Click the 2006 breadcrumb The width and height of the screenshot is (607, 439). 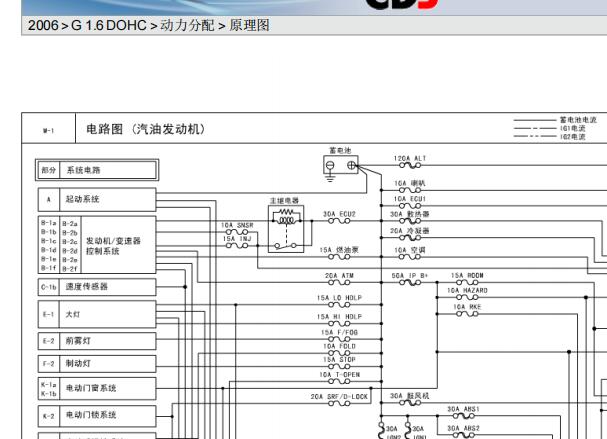pyautogui.click(x=43, y=26)
